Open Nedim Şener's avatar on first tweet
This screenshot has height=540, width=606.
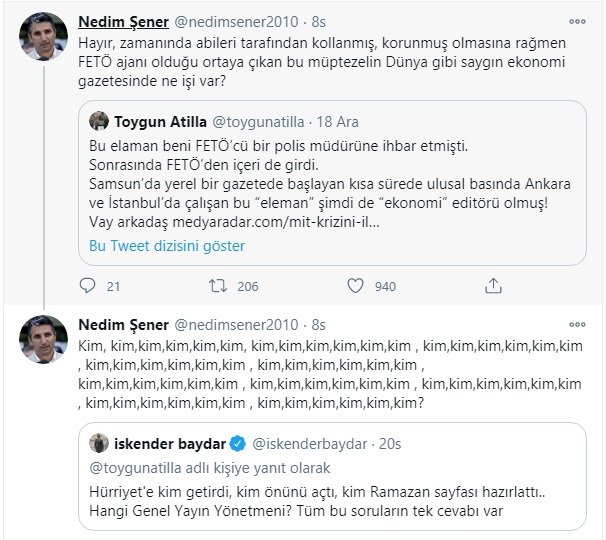(x=41, y=38)
